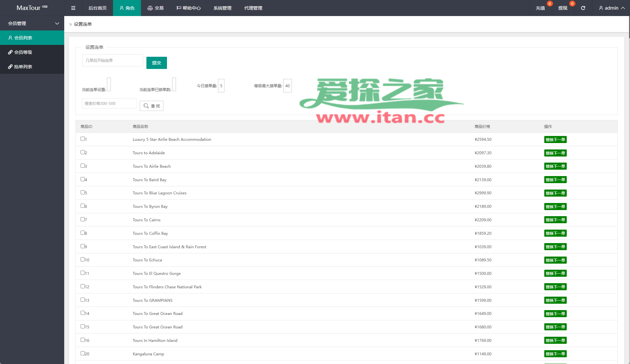Select the 角色 top menu
Viewport: 630px width, 364px height.
(127, 8)
